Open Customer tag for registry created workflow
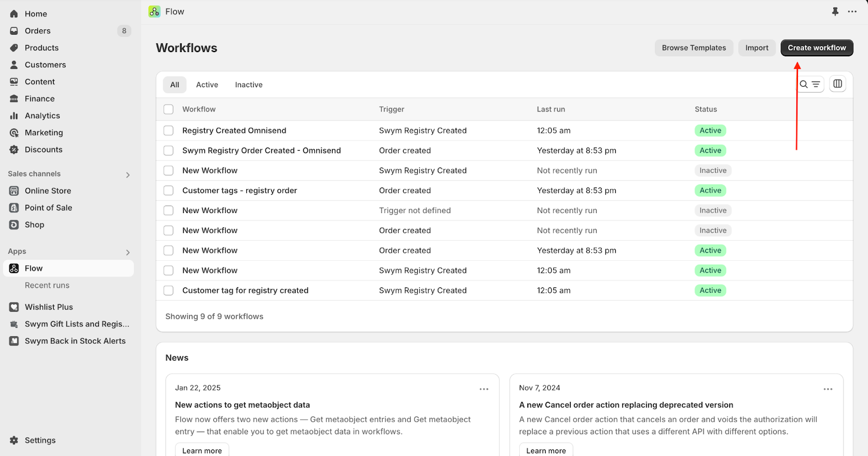 245,291
